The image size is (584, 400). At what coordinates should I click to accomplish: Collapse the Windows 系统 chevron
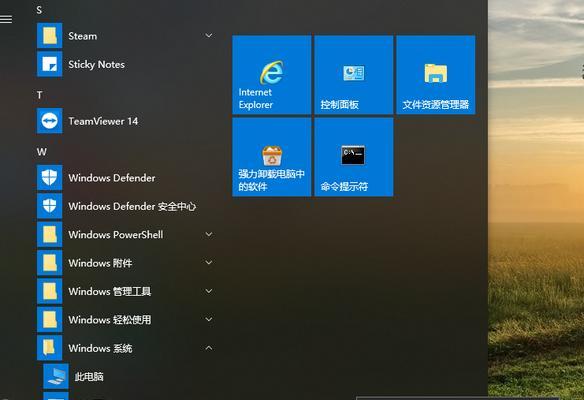[x=209, y=348]
